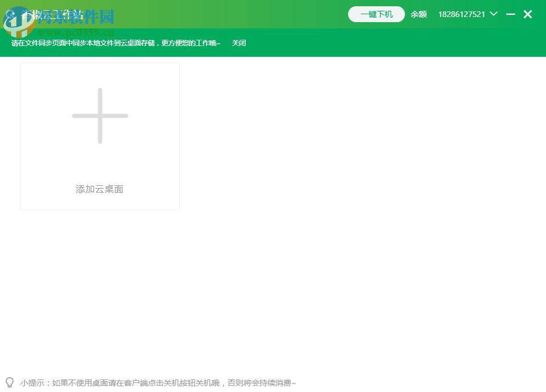The width and height of the screenshot is (546, 392).
Task: Open the 一键下机 shutdown button
Action: 376,15
